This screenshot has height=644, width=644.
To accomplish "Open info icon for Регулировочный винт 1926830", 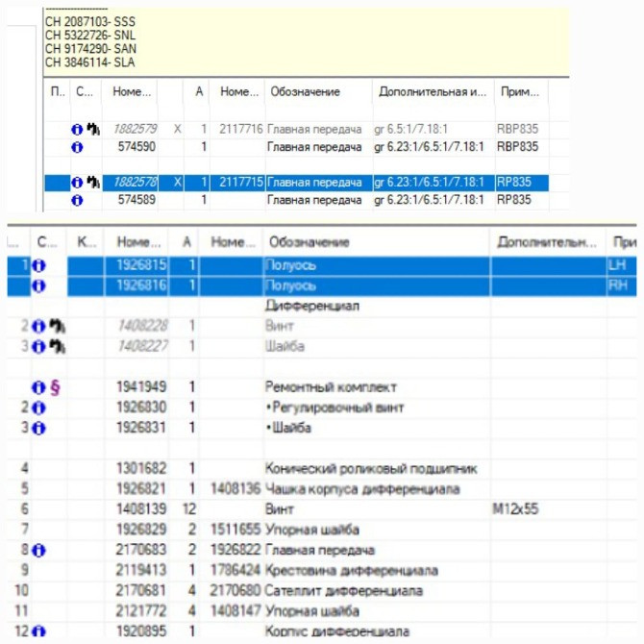I will tap(39, 408).
